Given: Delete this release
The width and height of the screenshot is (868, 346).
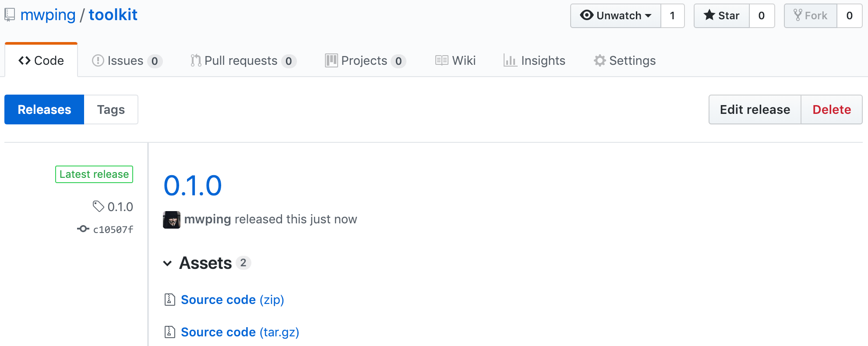Looking at the screenshot, I should (x=832, y=109).
